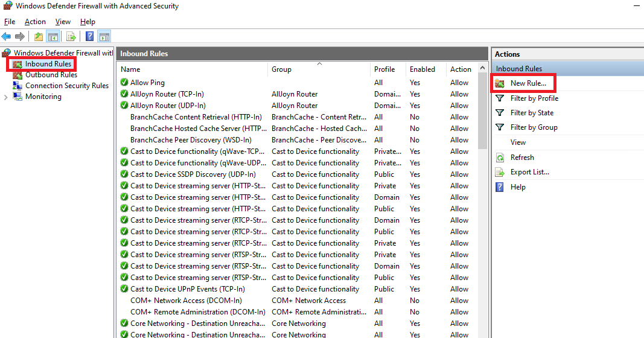Select Outbound Rules in the tree
The image size is (644, 338).
(x=51, y=75)
